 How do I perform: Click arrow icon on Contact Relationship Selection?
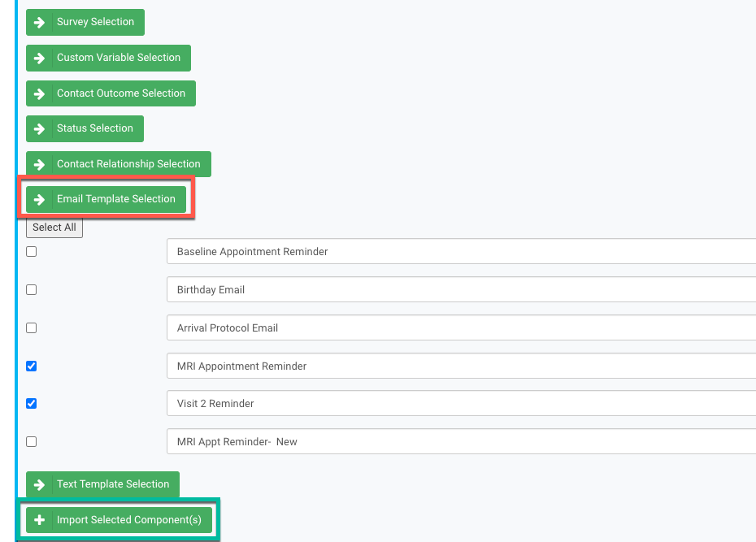pos(39,164)
